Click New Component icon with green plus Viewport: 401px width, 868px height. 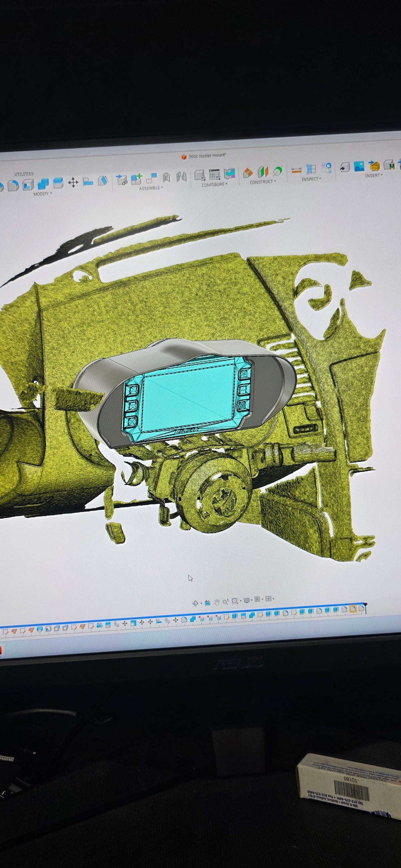[x=136, y=179]
